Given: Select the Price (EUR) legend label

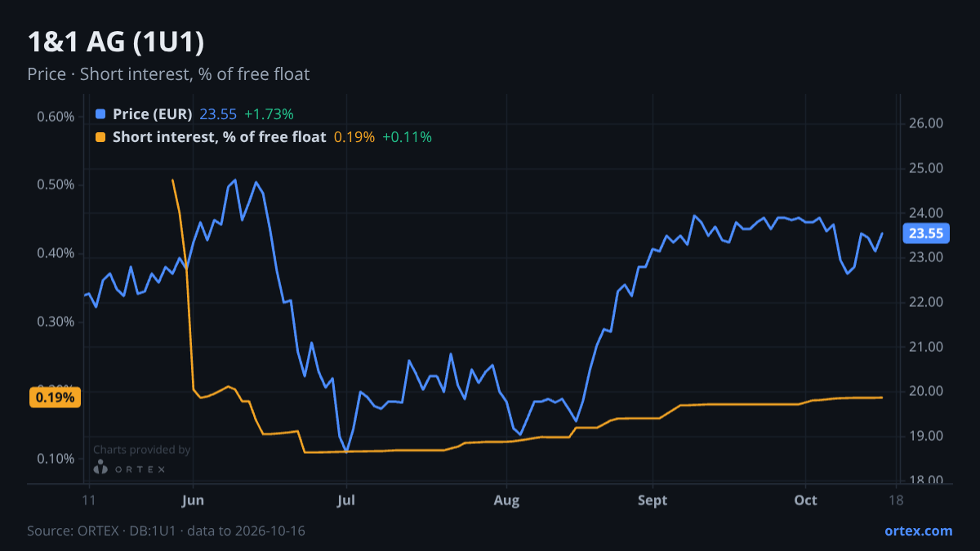Looking at the screenshot, I should tap(152, 113).
